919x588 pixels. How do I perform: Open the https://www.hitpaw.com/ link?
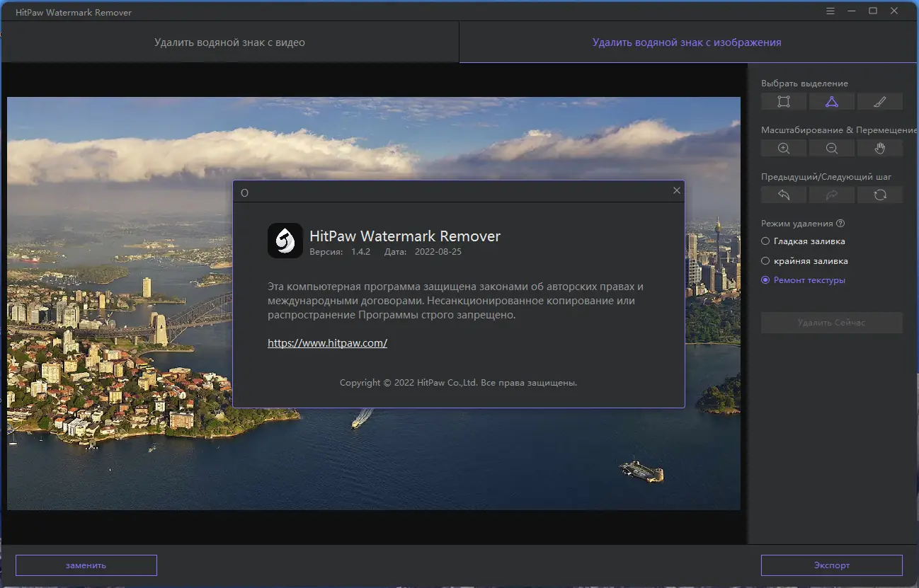(327, 343)
